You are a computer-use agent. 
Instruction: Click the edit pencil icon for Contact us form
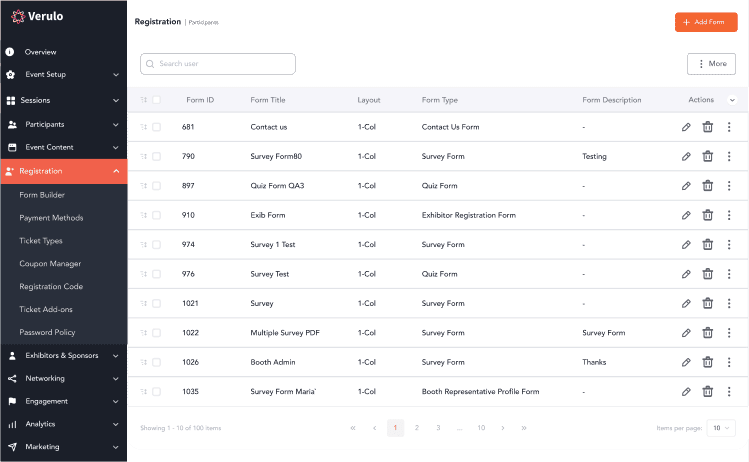coord(686,127)
